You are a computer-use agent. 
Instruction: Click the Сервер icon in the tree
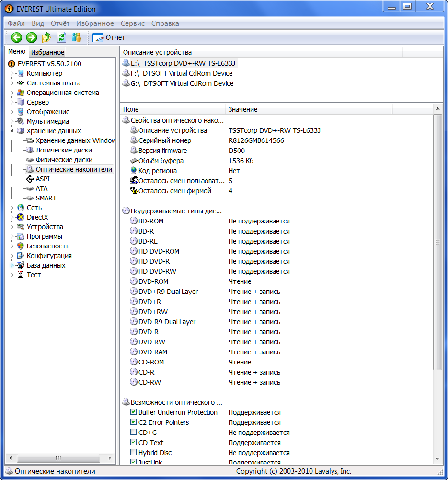coord(21,102)
